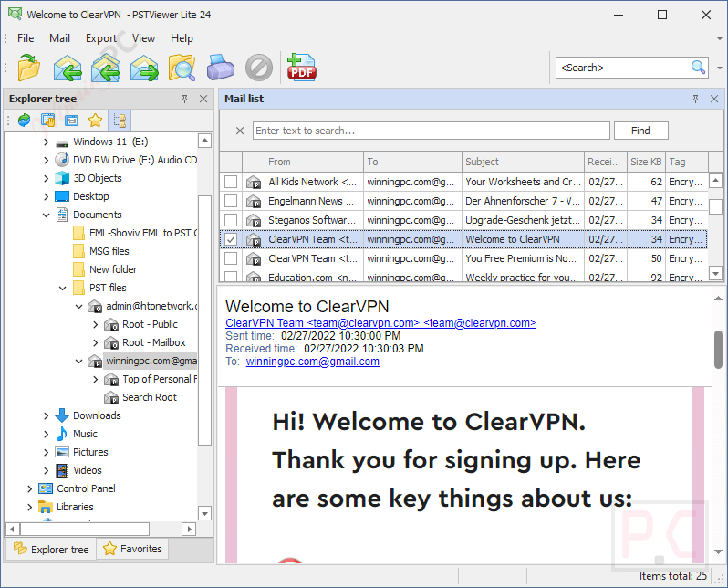Screen dimensions: 728x588
Task: Click the export to PDF icon
Action: coord(301,68)
